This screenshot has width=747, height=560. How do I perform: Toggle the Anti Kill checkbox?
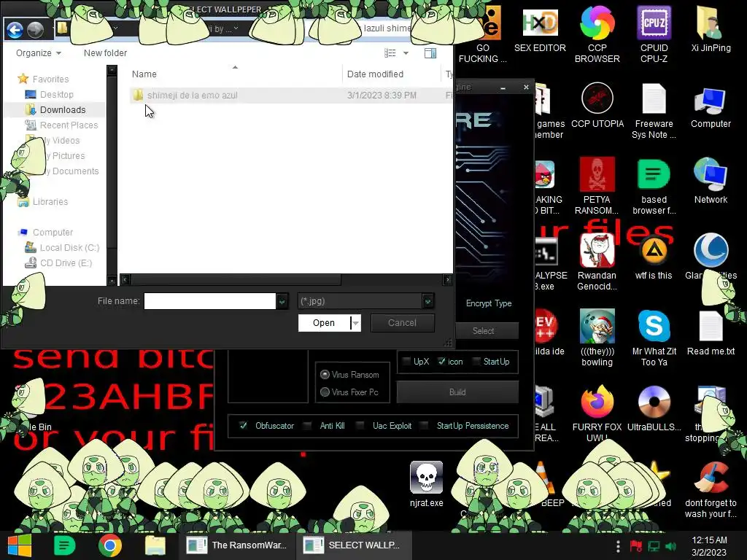pyautogui.click(x=308, y=426)
